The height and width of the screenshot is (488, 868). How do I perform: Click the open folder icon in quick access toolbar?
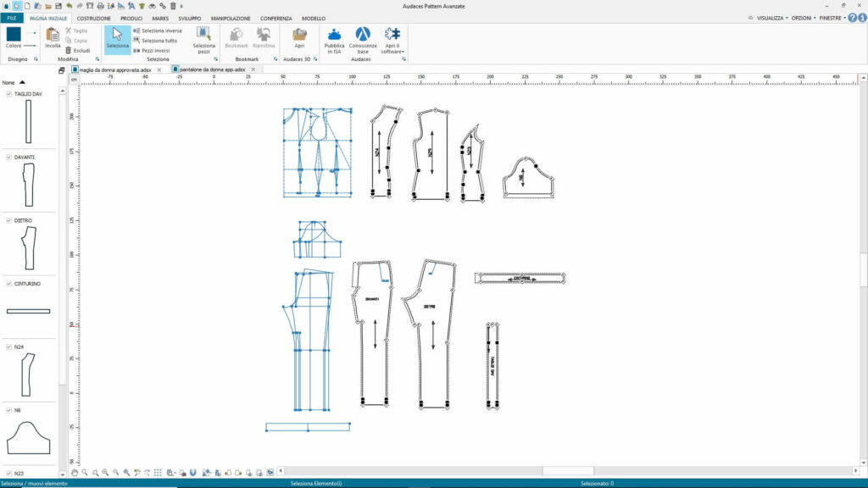48,6
